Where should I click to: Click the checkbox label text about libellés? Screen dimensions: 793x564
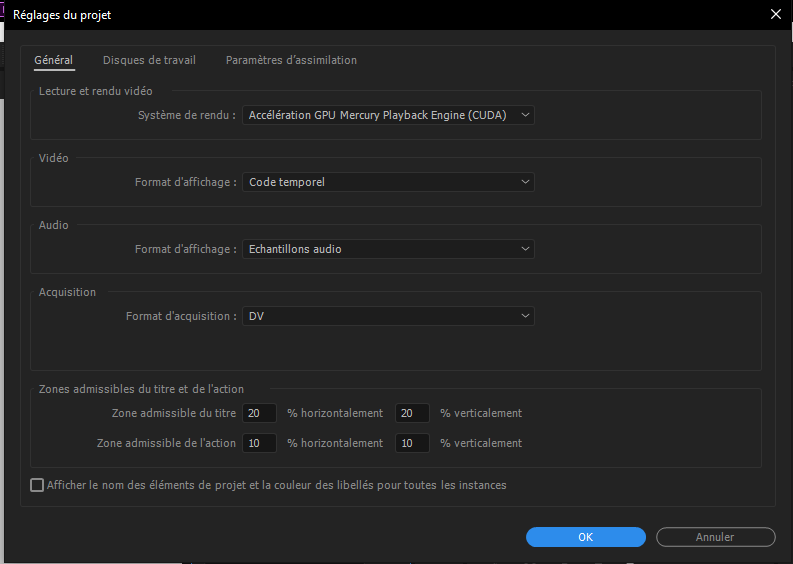[277, 485]
